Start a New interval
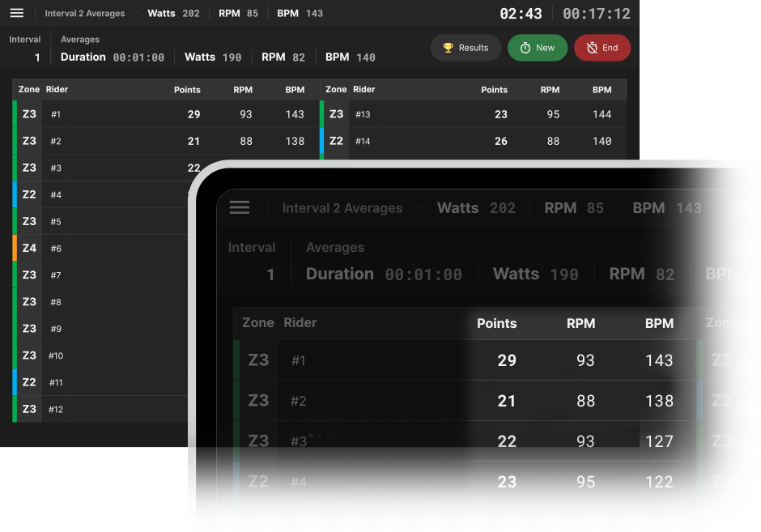The width and height of the screenshot is (761, 532). (x=538, y=48)
